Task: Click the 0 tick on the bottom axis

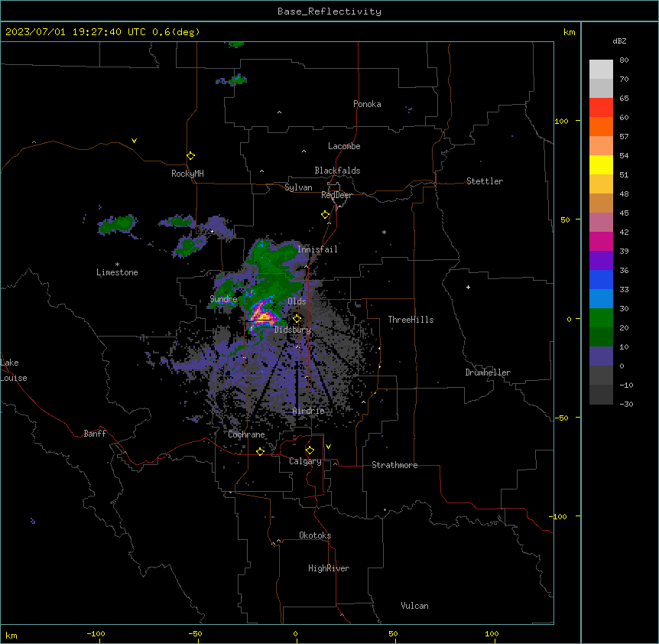Action: click(295, 633)
